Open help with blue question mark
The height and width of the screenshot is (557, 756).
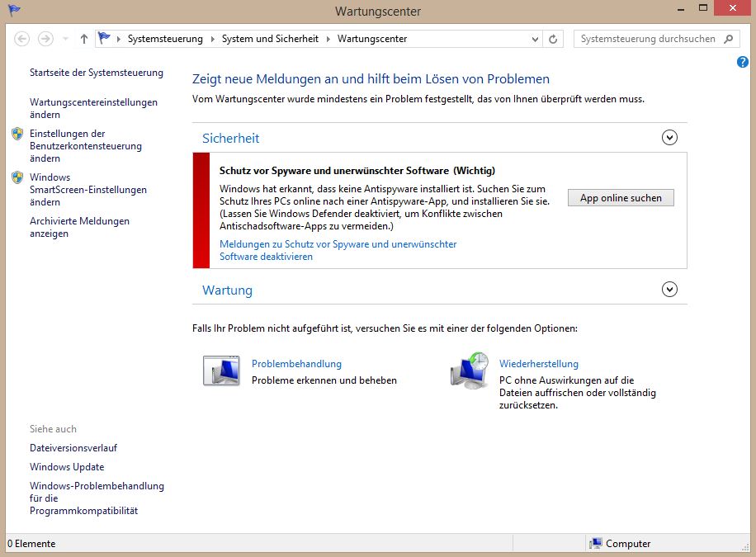click(x=743, y=62)
